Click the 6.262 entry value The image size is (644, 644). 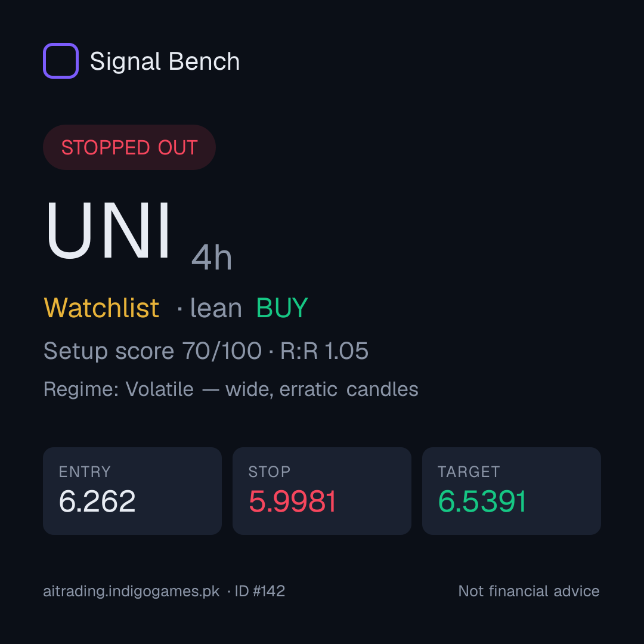(x=97, y=501)
